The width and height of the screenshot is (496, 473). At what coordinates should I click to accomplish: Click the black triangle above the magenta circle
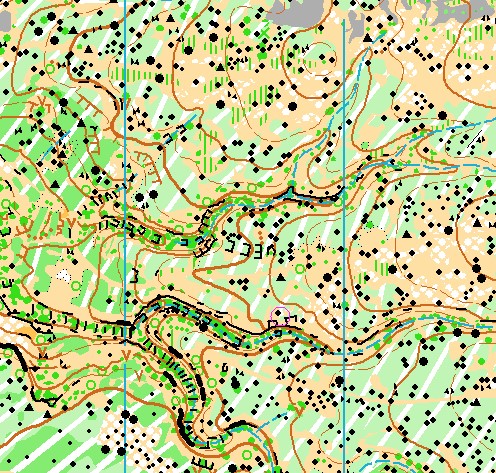coord(281,277)
